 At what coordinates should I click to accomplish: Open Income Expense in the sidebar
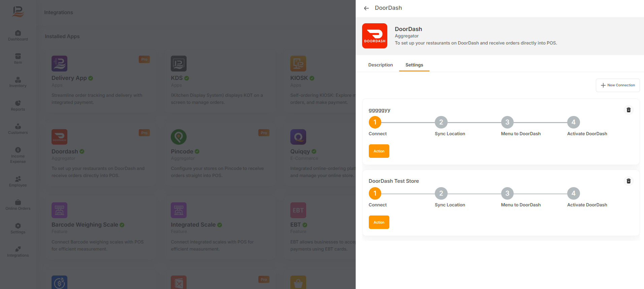[18, 155]
